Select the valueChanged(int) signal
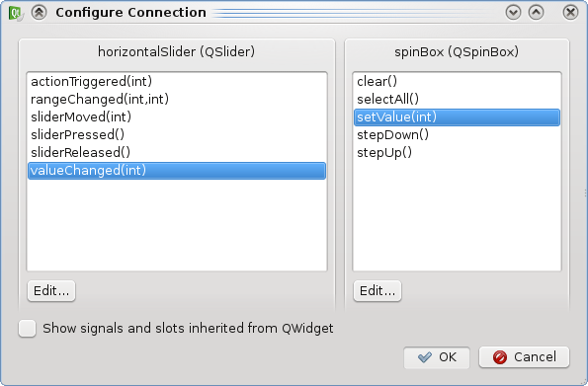Screen dimensions: 588x386 click(177, 171)
